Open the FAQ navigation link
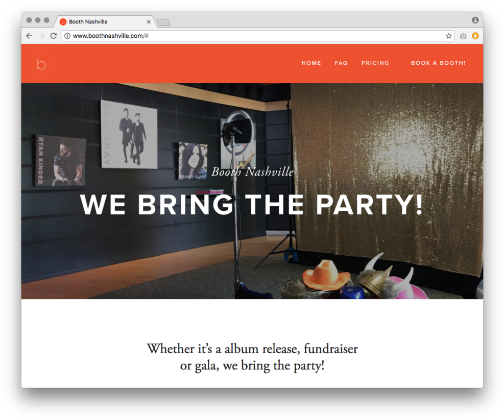The image size is (504, 420). (x=341, y=63)
